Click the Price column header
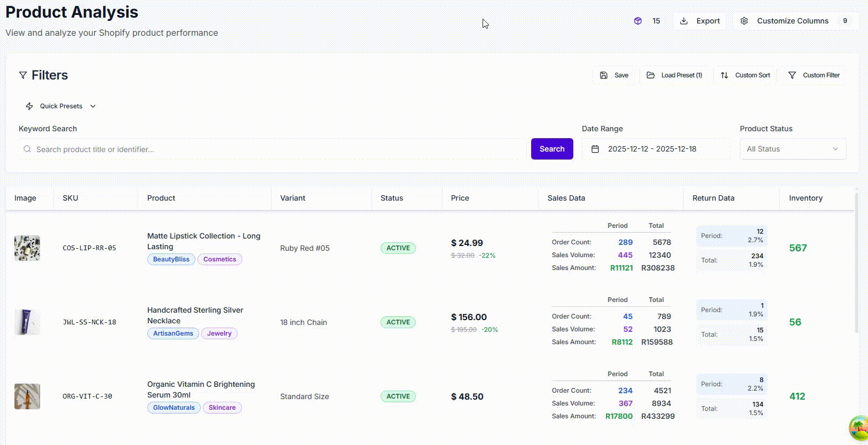 click(460, 198)
